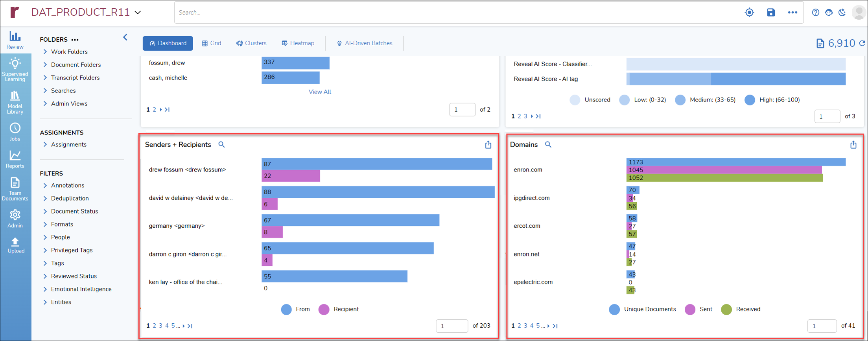Toggle dark mode moon icon
The width and height of the screenshot is (868, 341).
pyautogui.click(x=842, y=13)
